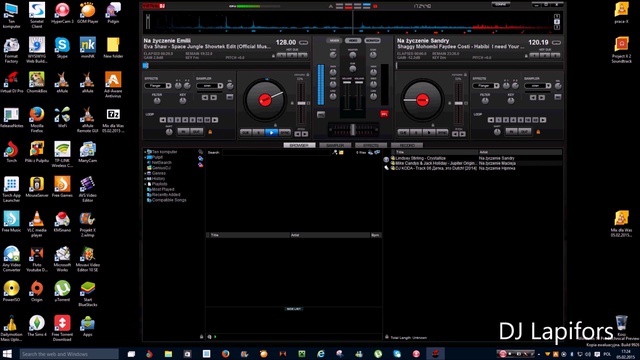Screen dimensions: 640x360
Task: Open right deck Sampler dropdown
Action: 538,86
